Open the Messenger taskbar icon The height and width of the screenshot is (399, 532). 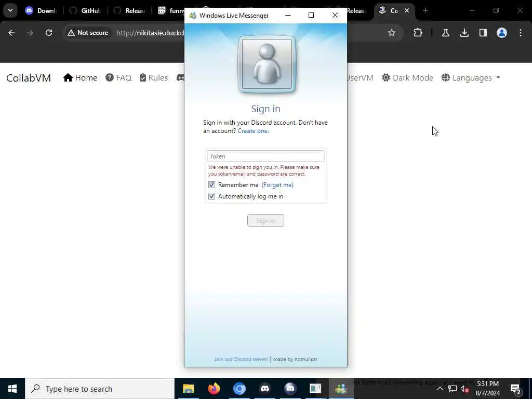point(341,389)
